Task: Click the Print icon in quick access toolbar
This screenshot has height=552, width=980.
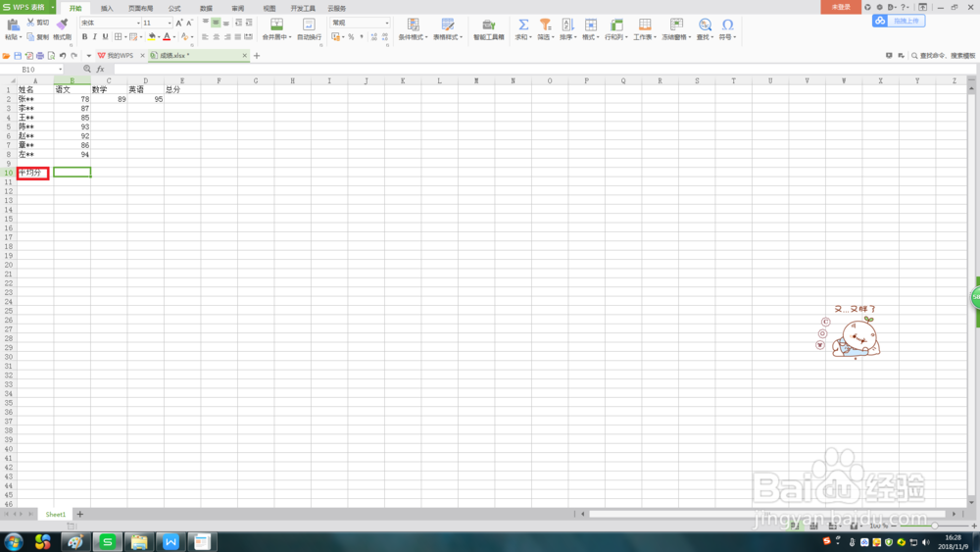Action: click(x=40, y=56)
